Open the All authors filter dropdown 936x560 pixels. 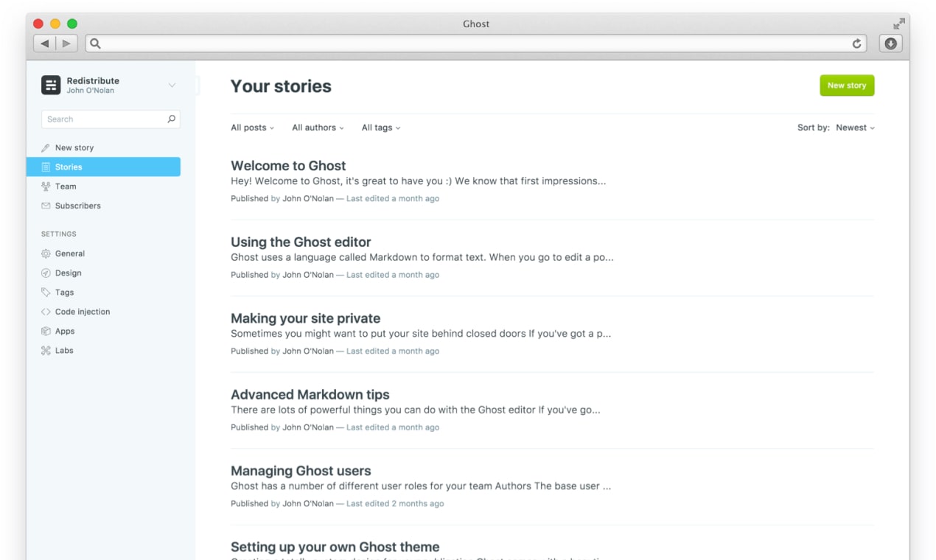(318, 127)
